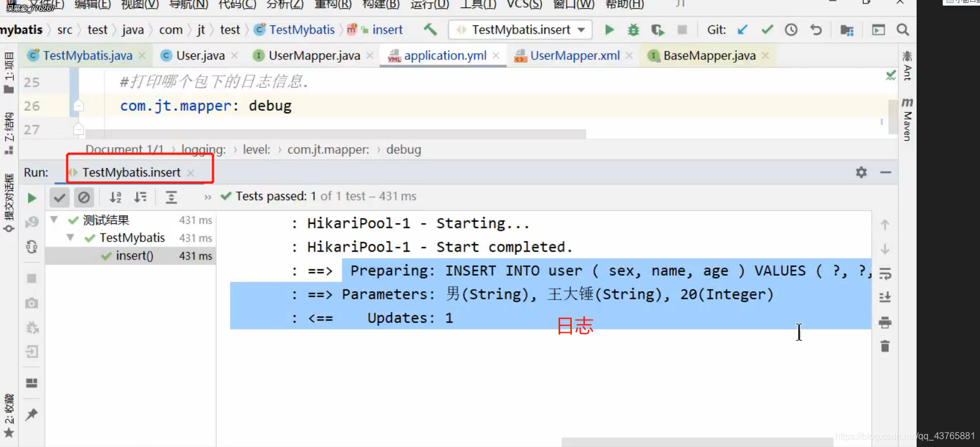Click the disabled Stop square in Run sidebar
Screen dimensions: 980x447
point(32,279)
